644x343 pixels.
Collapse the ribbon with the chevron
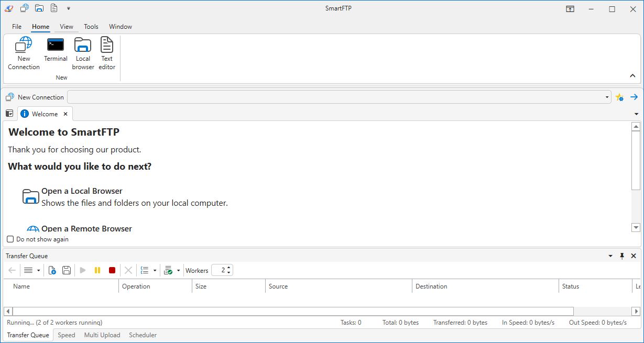(632, 76)
